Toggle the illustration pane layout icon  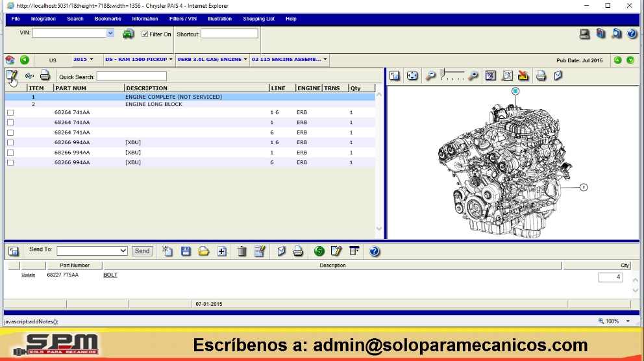pos(395,75)
